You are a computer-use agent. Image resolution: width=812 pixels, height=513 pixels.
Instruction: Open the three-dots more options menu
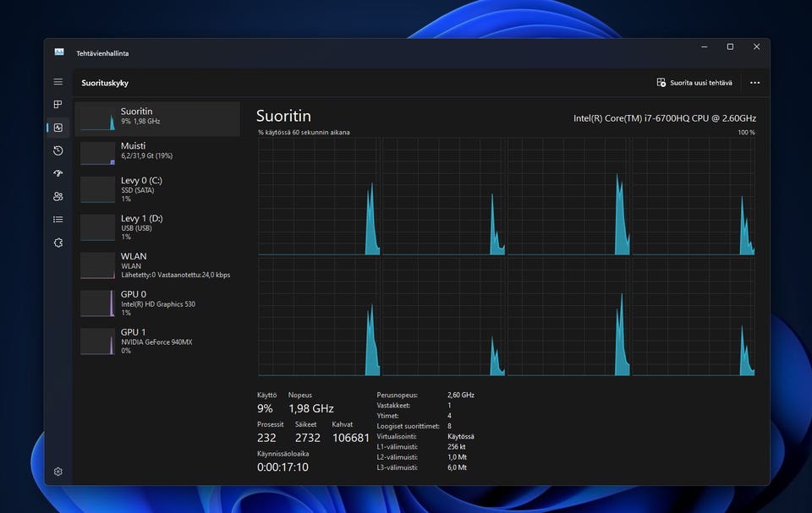pyautogui.click(x=754, y=83)
